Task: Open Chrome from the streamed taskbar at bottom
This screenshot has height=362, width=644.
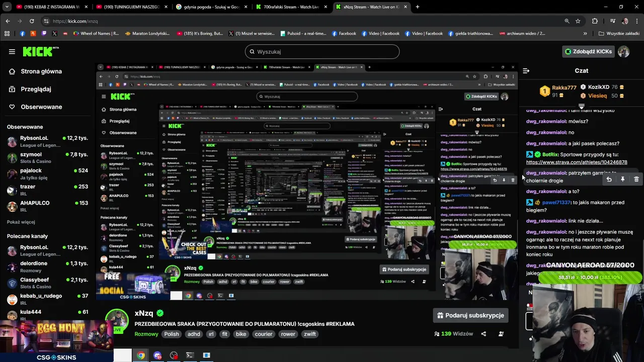Action: 141,355
